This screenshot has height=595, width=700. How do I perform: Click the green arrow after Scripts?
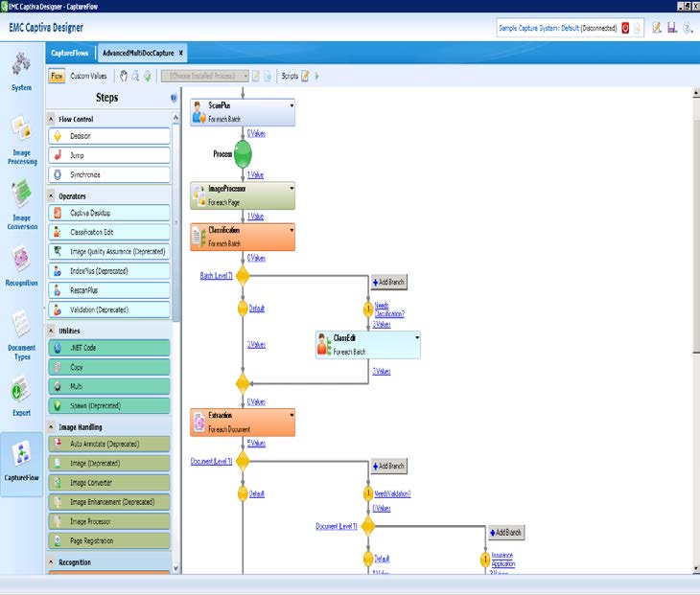coord(317,76)
